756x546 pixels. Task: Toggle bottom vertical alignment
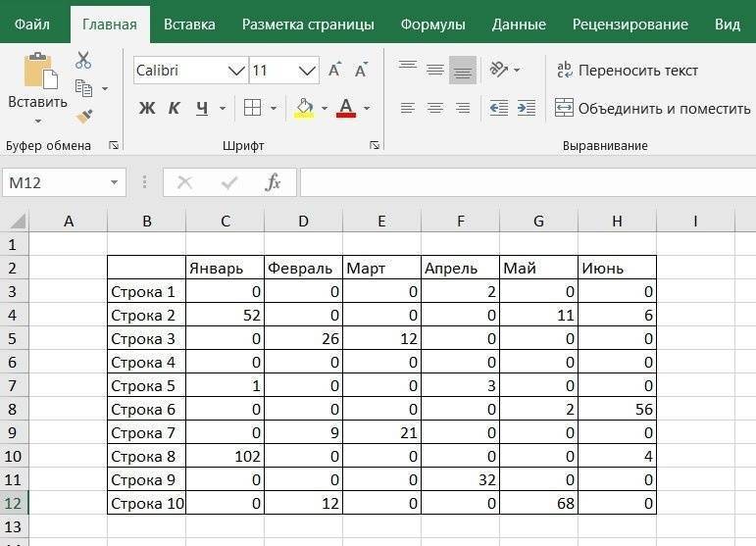pyautogui.click(x=463, y=70)
